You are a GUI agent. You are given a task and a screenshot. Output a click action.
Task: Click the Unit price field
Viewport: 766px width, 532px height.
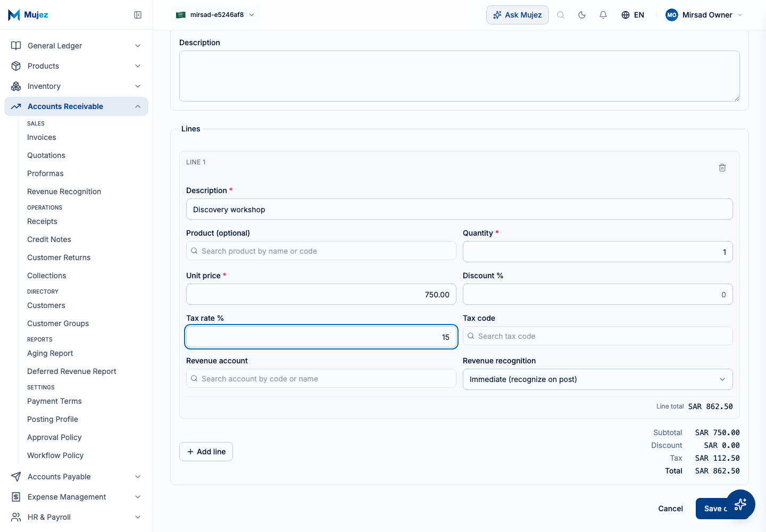click(321, 294)
